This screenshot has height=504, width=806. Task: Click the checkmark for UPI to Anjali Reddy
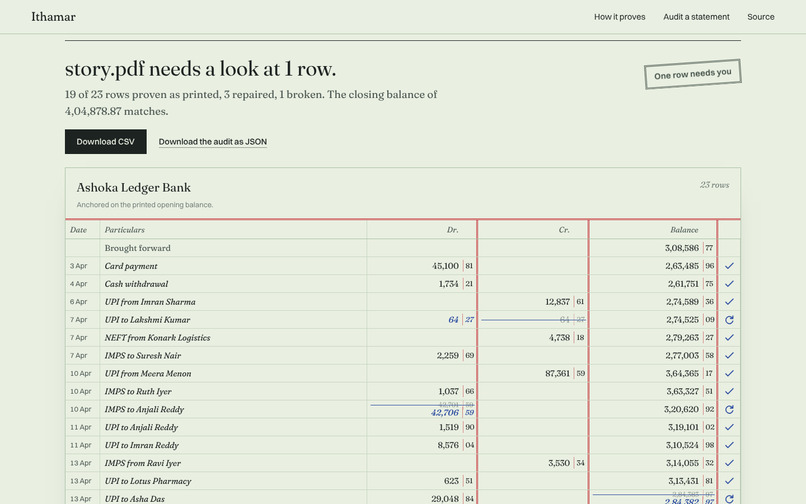(x=729, y=427)
